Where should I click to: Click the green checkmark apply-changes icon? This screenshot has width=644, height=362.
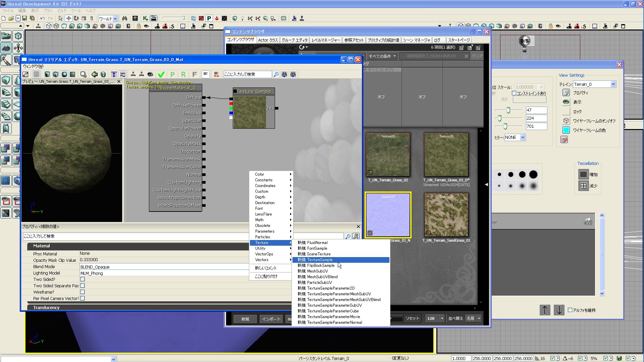[x=161, y=74]
